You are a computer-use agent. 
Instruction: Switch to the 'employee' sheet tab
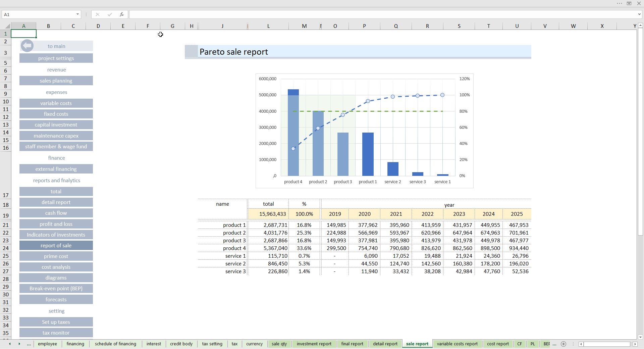pyautogui.click(x=47, y=344)
